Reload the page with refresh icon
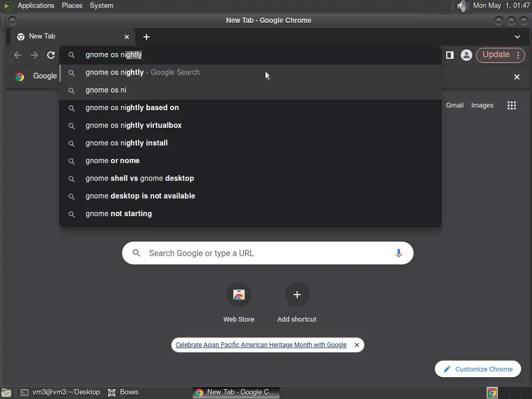Viewport: 532px width, 399px height. tap(51, 55)
